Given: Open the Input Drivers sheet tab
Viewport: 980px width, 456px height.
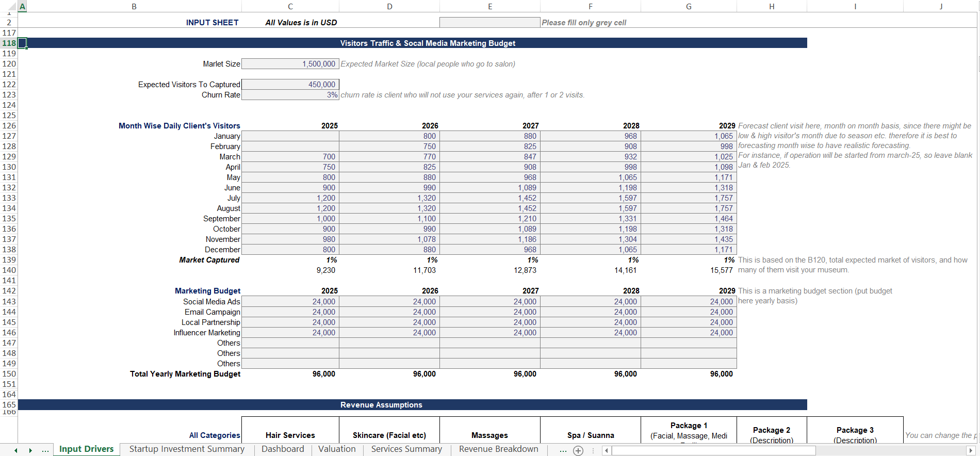Looking at the screenshot, I should click(x=86, y=449).
